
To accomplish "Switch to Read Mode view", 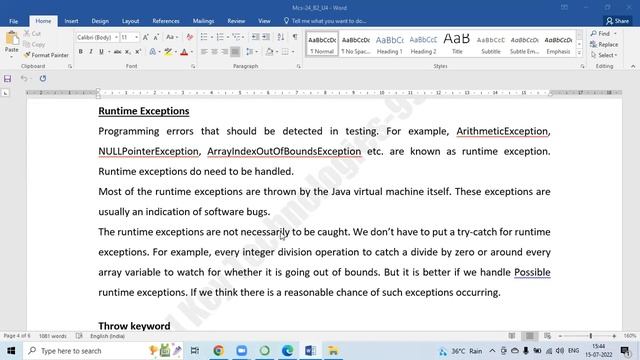I will [512, 336].
